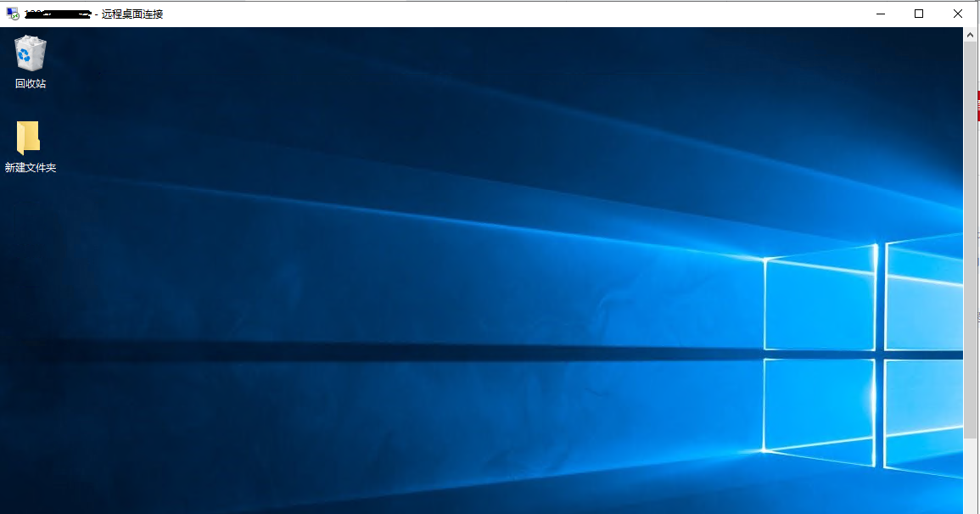Maximize the remote desktop window
The height and width of the screenshot is (514, 980).
(919, 14)
